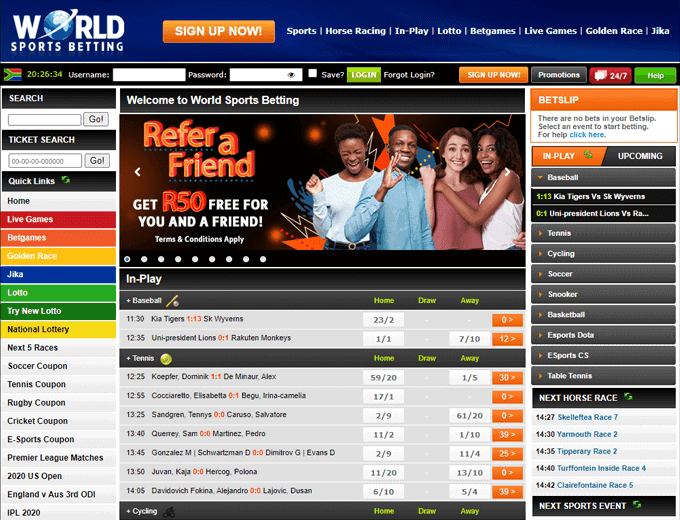The width and height of the screenshot is (680, 520).
Task: Open Horse Racing in top navigation
Action: 356,31
